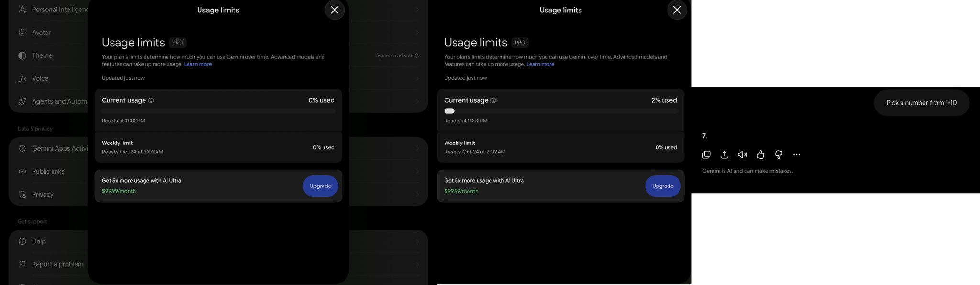Click the "Pick a number from 1-10" message

tap(922, 103)
